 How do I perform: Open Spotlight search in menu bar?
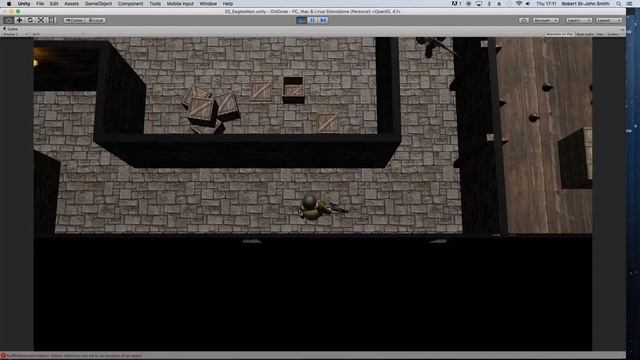(619, 4)
